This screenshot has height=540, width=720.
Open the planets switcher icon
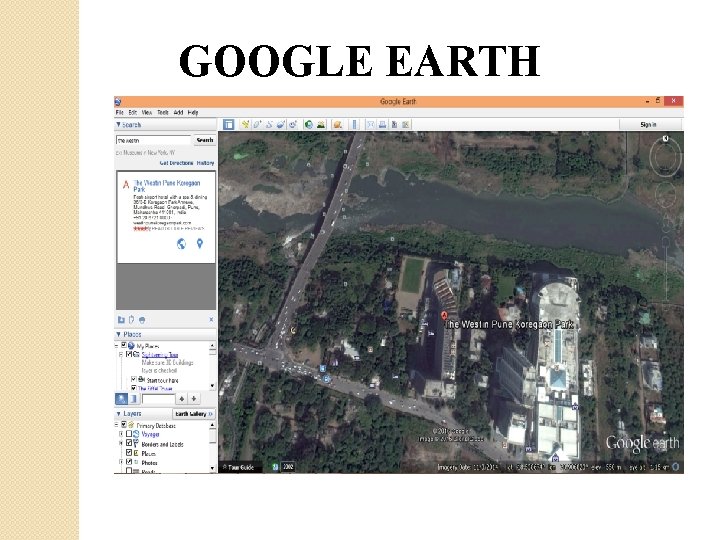(338, 124)
